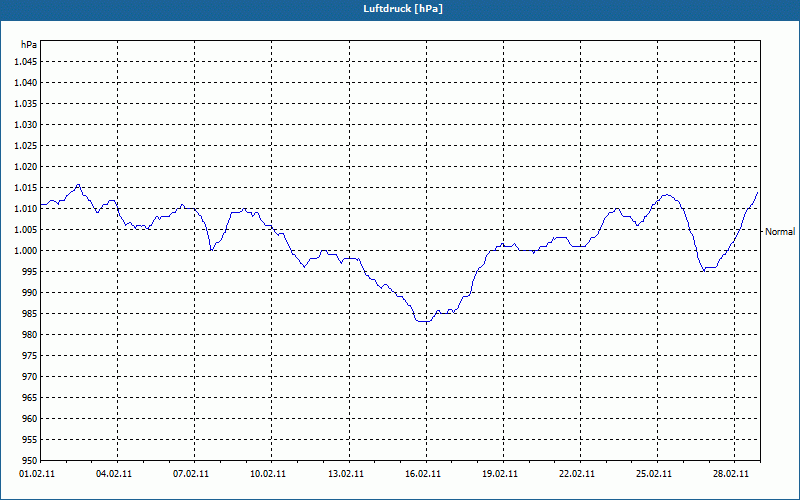
Task: Click the 1.045 y-axis label
Action: click(26, 62)
